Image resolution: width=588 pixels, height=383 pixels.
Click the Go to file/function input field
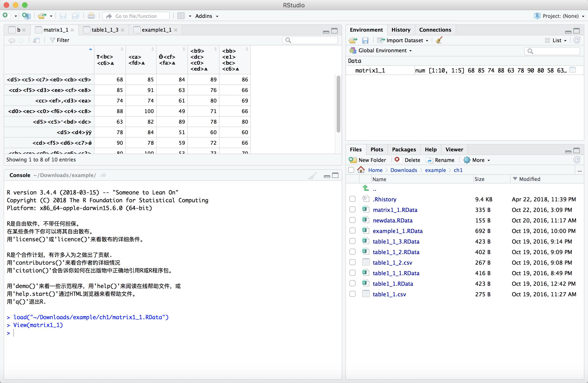[136, 16]
